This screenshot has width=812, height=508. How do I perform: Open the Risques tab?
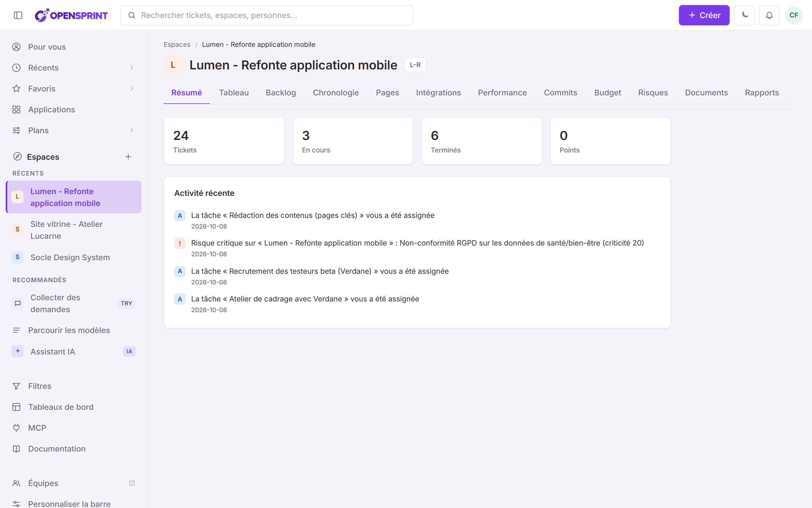tap(653, 92)
